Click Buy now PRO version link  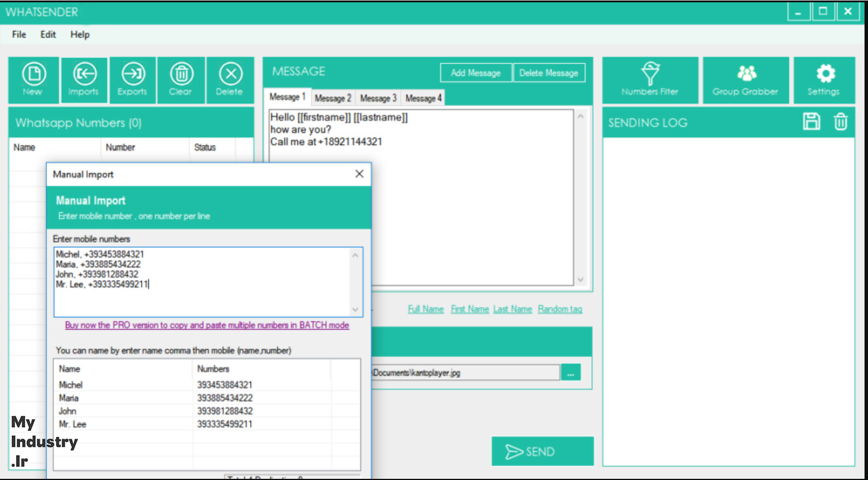point(207,325)
